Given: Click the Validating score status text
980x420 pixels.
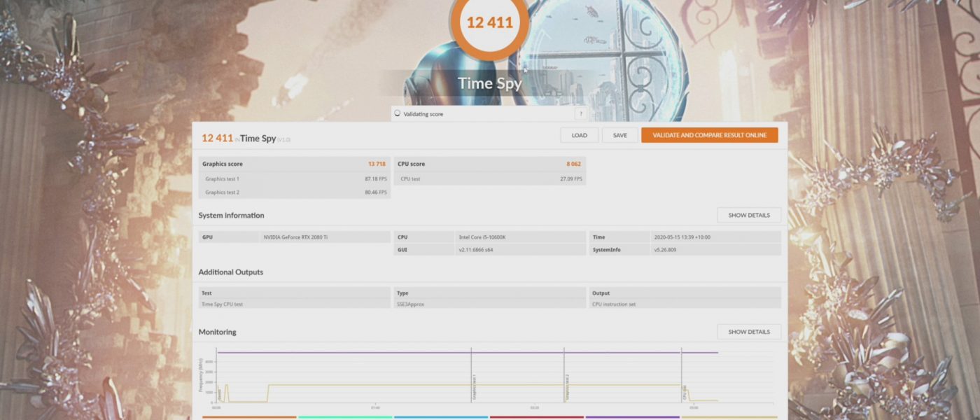Looking at the screenshot, I should (x=423, y=114).
